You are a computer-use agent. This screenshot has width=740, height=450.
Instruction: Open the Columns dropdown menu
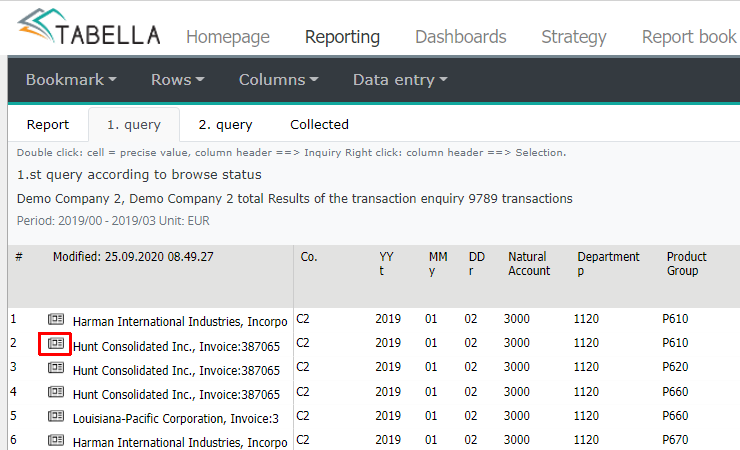278,80
